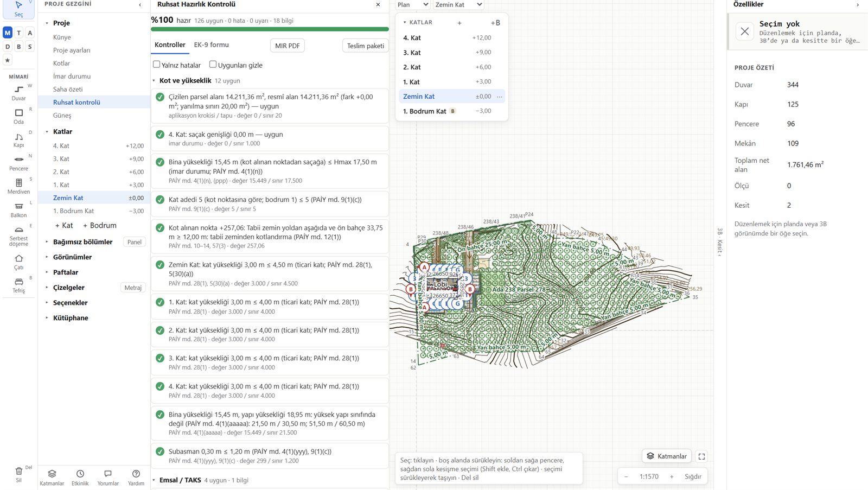Select the Çatı roof tool

click(x=18, y=262)
